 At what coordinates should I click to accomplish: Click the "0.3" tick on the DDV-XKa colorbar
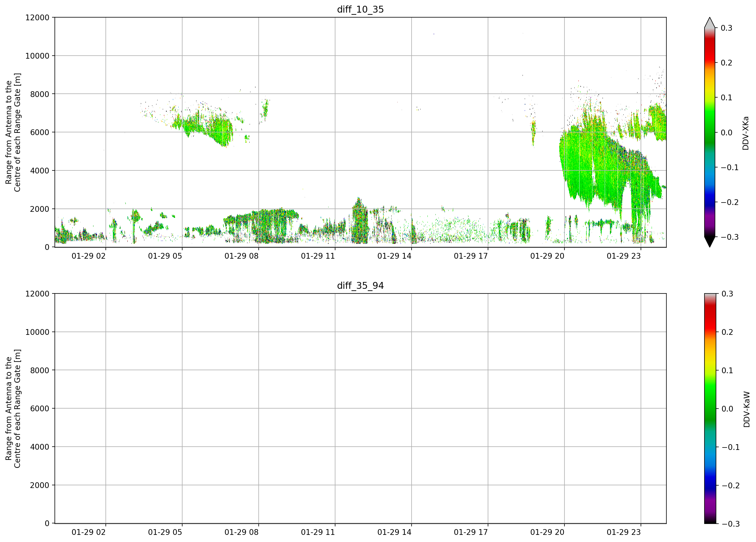click(x=727, y=28)
